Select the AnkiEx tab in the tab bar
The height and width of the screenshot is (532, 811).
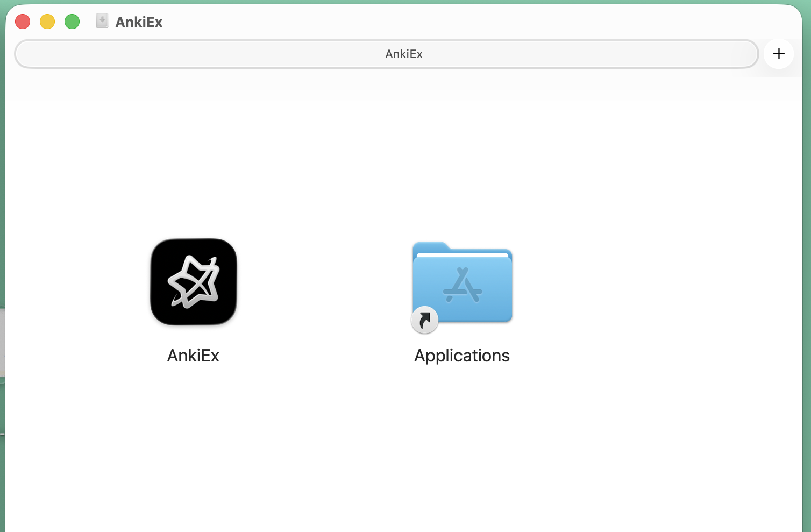(x=403, y=53)
